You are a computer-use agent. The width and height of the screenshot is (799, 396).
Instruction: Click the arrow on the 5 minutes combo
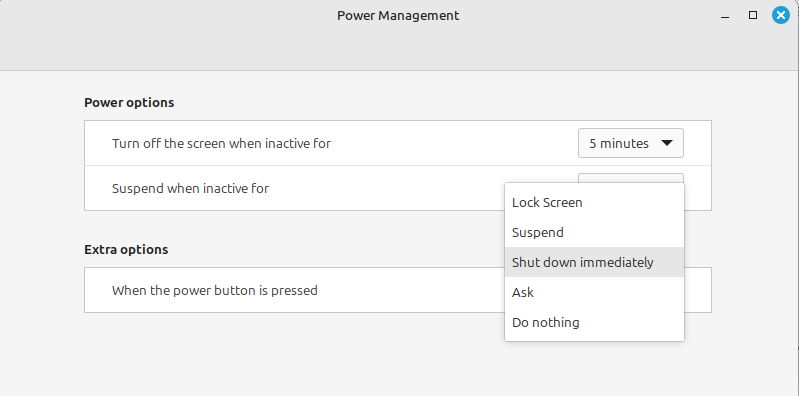[x=667, y=143]
